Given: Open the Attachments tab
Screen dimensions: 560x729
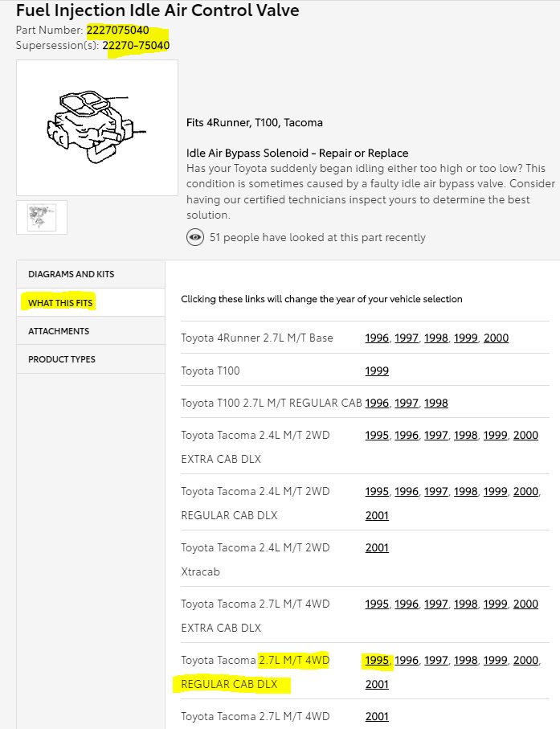Looking at the screenshot, I should pyautogui.click(x=59, y=331).
